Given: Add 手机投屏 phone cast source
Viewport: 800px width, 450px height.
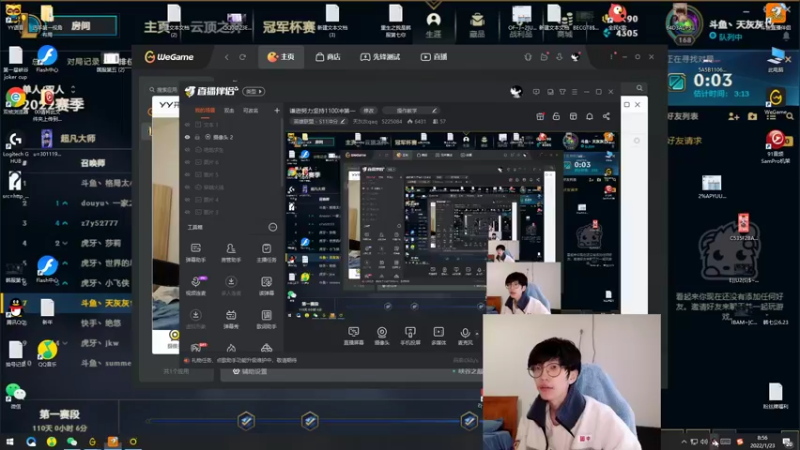Looking at the screenshot, I should [410, 336].
